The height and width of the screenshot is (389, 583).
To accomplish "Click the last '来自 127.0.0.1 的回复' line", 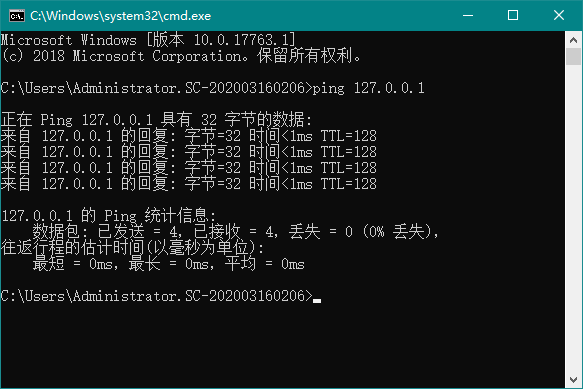I will (x=189, y=184).
